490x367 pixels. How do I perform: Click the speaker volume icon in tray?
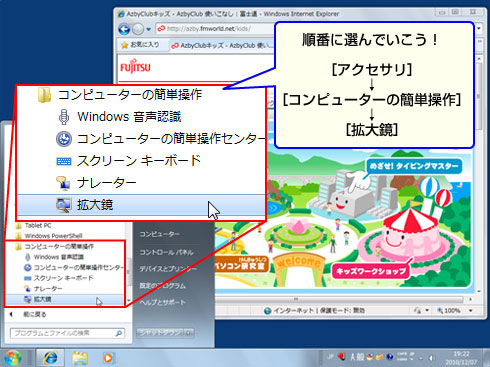432,358
